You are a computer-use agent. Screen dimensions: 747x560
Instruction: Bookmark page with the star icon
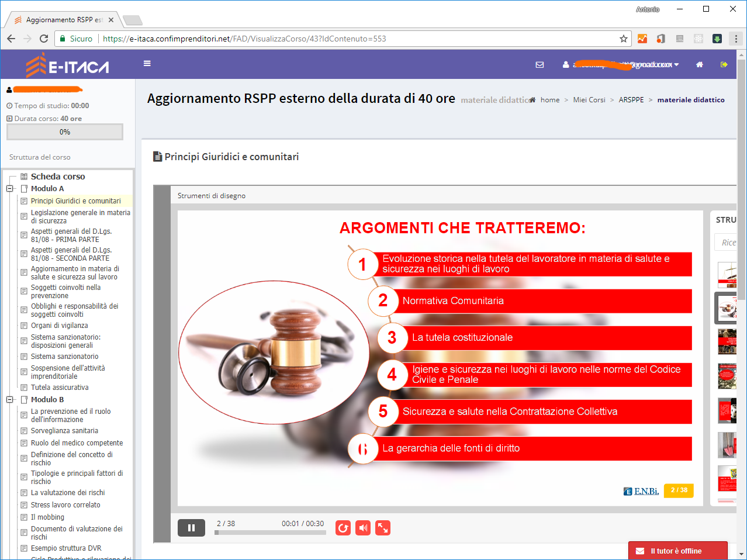tap(624, 39)
